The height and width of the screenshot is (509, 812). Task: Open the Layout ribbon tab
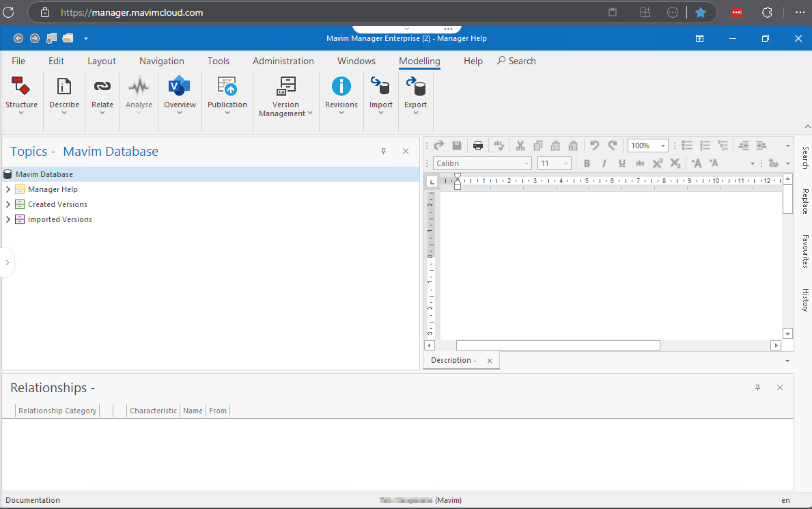[102, 61]
